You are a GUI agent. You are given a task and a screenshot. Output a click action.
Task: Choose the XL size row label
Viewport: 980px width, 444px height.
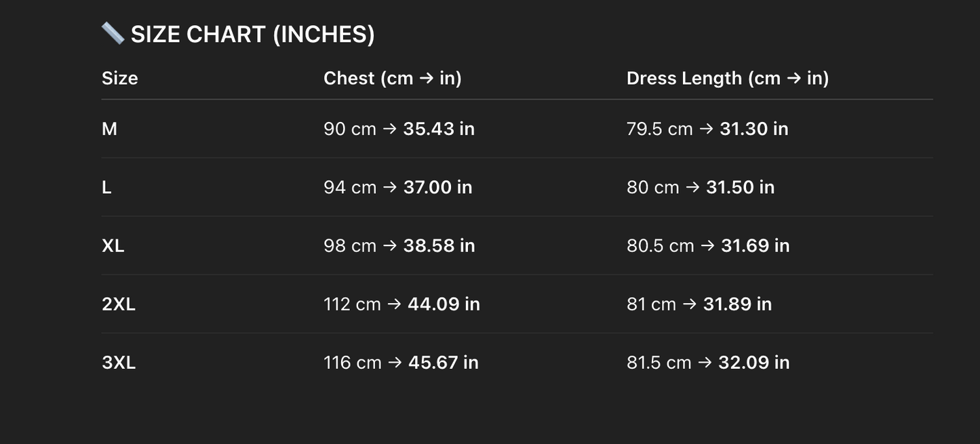pos(113,245)
